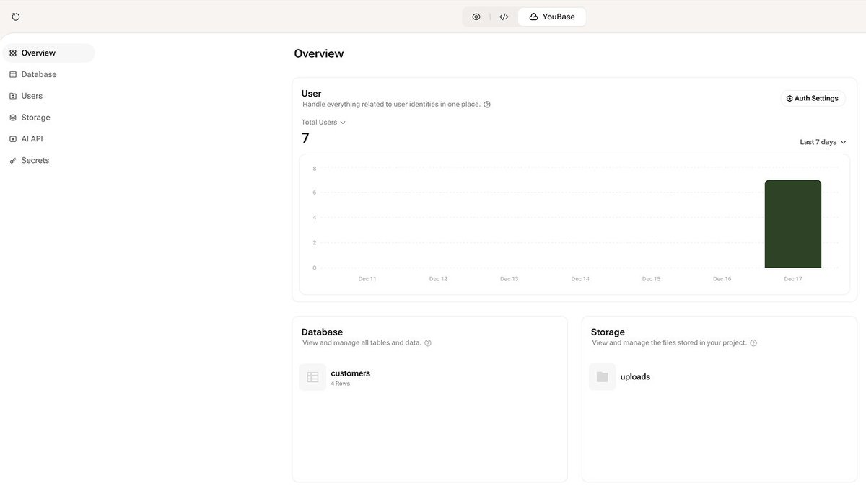Click the Database table icon in sidebar
866x504 pixels.
[x=13, y=74]
